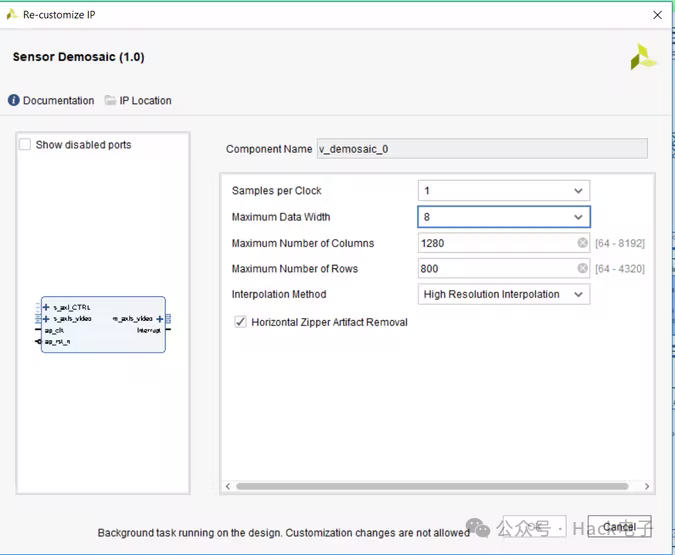Image resolution: width=675 pixels, height=555 pixels.
Task: Click the IP Location link text
Action: tap(145, 101)
